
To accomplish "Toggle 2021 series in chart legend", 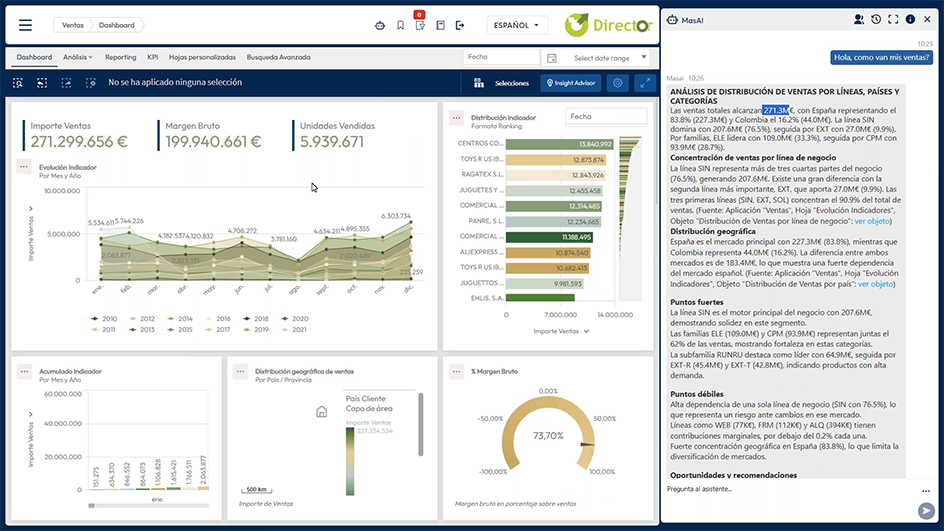I will coord(295,329).
